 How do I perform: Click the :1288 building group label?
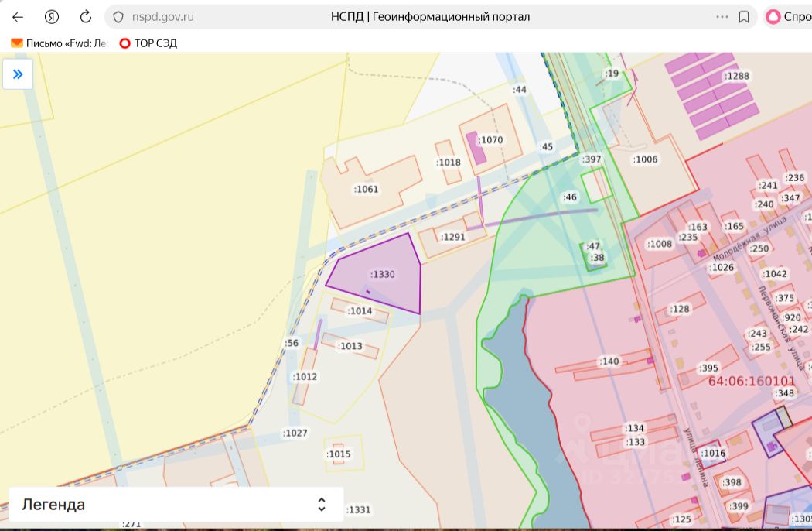(738, 76)
